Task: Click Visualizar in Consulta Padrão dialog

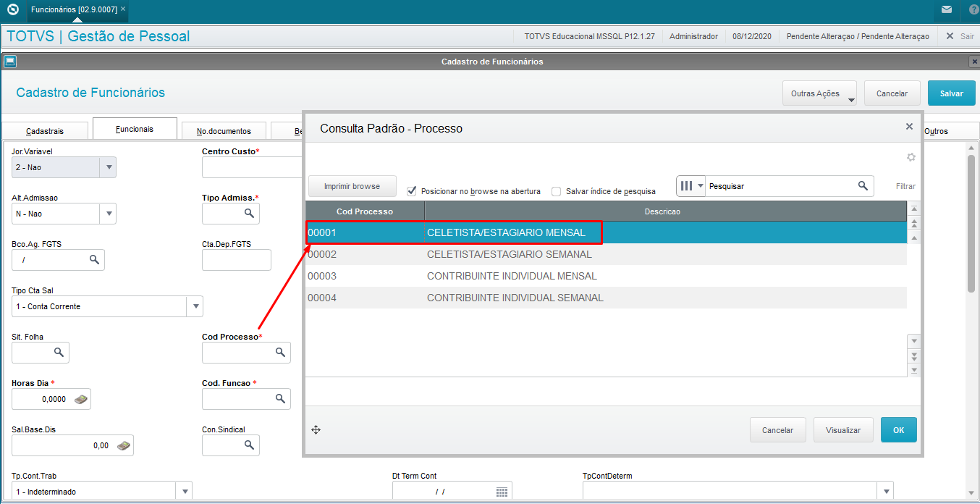Action: click(x=843, y=430)
